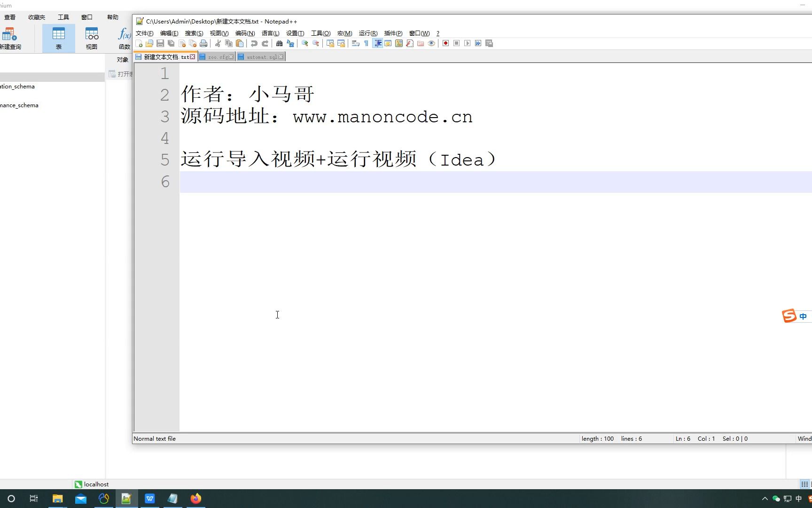Switch to the automat.sql tab
The image size is (812, 508).
point(261,57)
